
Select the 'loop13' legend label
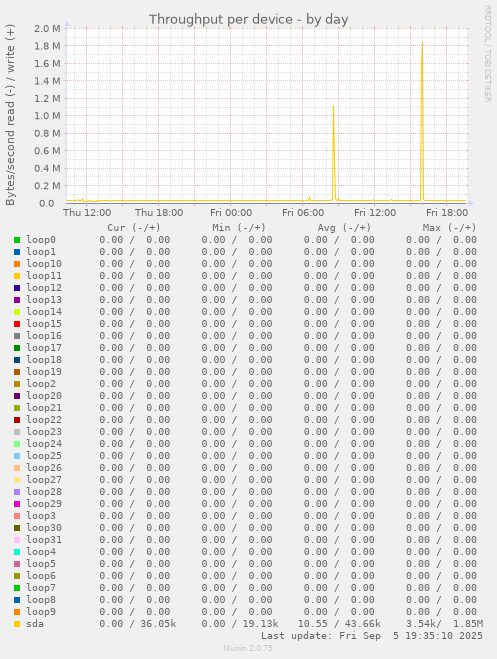point(44,300)
